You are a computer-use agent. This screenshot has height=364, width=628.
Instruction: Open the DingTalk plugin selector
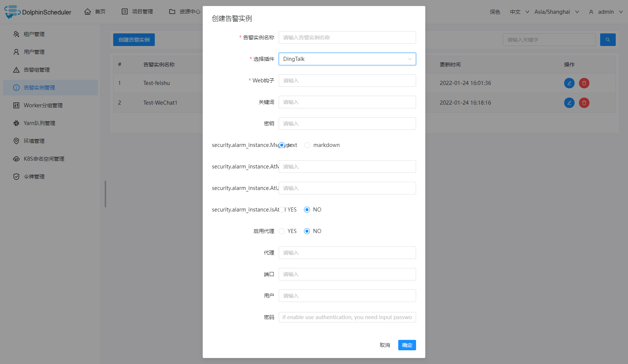point(347,59)
